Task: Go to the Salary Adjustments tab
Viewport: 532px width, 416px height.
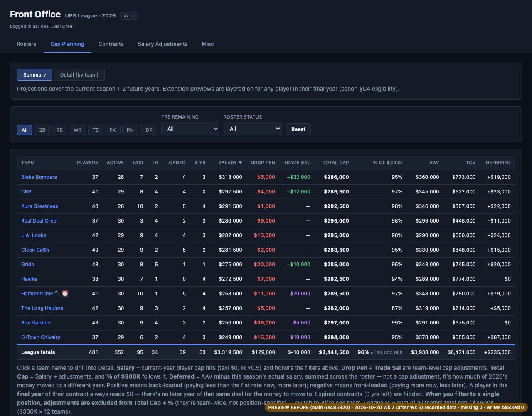Action: click(x=163, y=44)
